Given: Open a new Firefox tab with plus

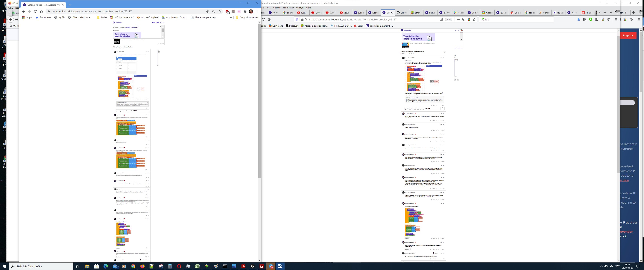Looking at the screenshot, I should (x=605, y=13).
